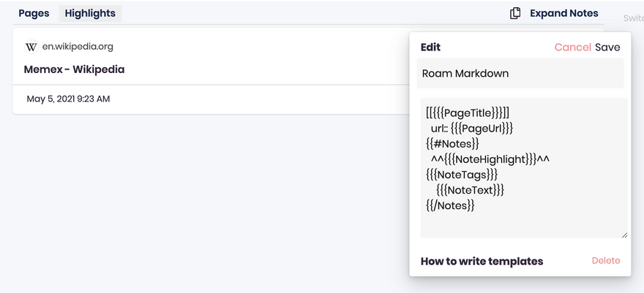Image resolution: width=644 pixels, height=293 pixels.
Task: Save the Roam Markdown template
Action: point(607,47)
